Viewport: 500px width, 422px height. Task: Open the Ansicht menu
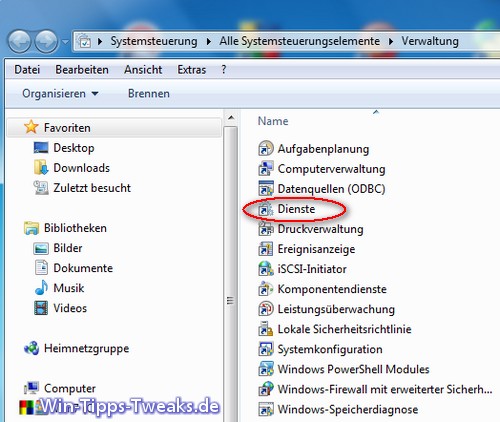click(143, 70)
